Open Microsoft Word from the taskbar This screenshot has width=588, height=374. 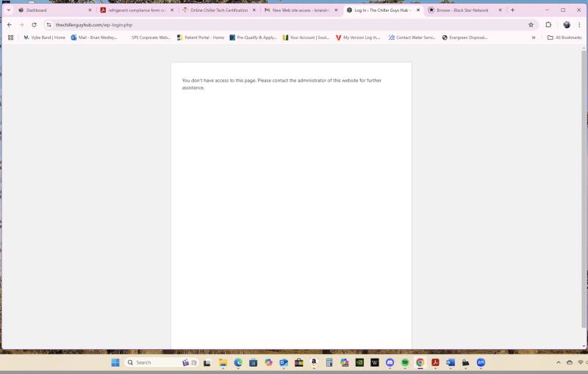(x=451, y=362)
